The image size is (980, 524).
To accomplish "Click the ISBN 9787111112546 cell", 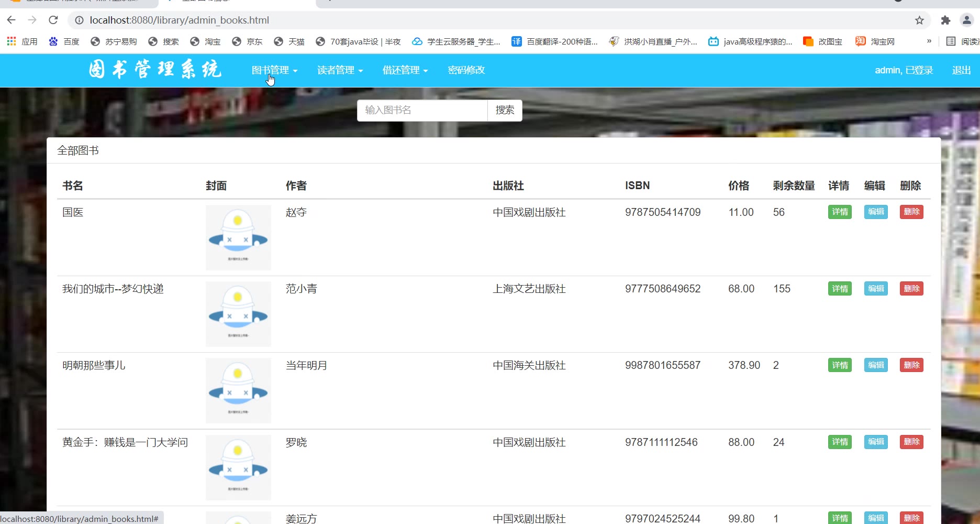I will click(661, 442).
